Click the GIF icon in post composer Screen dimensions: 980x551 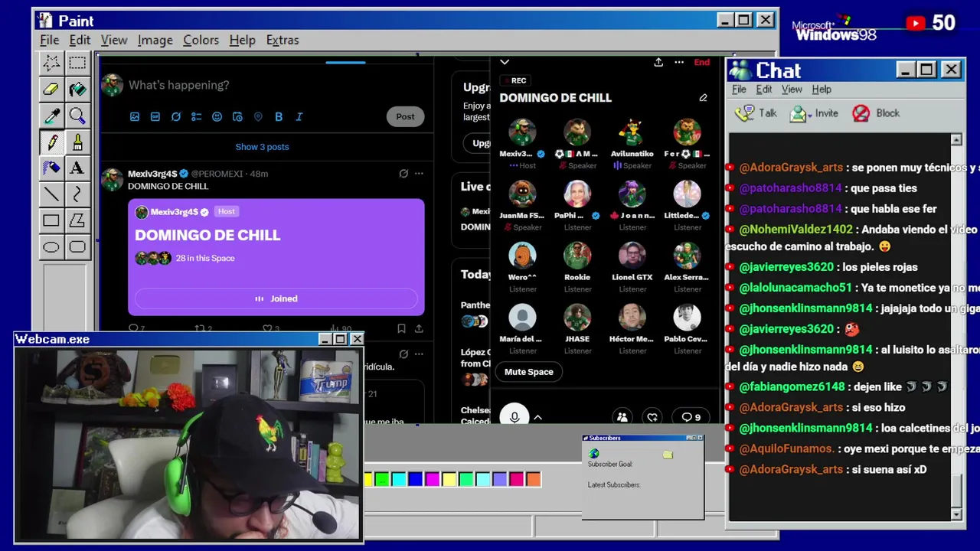155,116
